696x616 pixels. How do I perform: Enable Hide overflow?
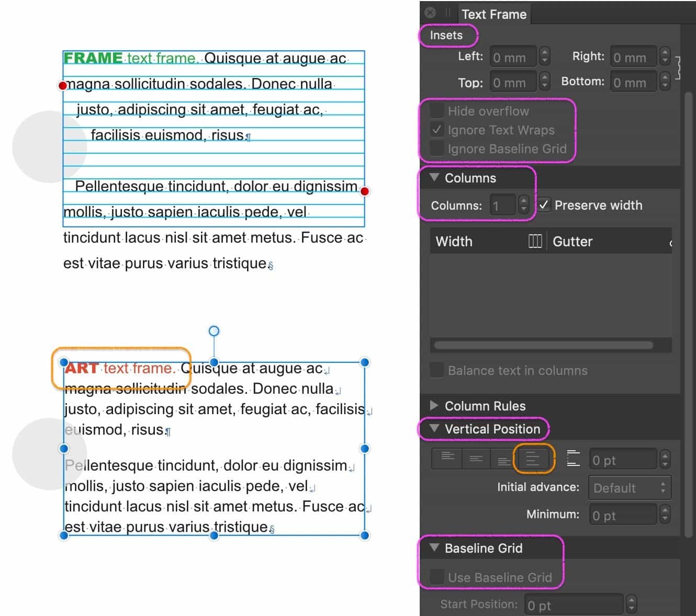(436, 110)
